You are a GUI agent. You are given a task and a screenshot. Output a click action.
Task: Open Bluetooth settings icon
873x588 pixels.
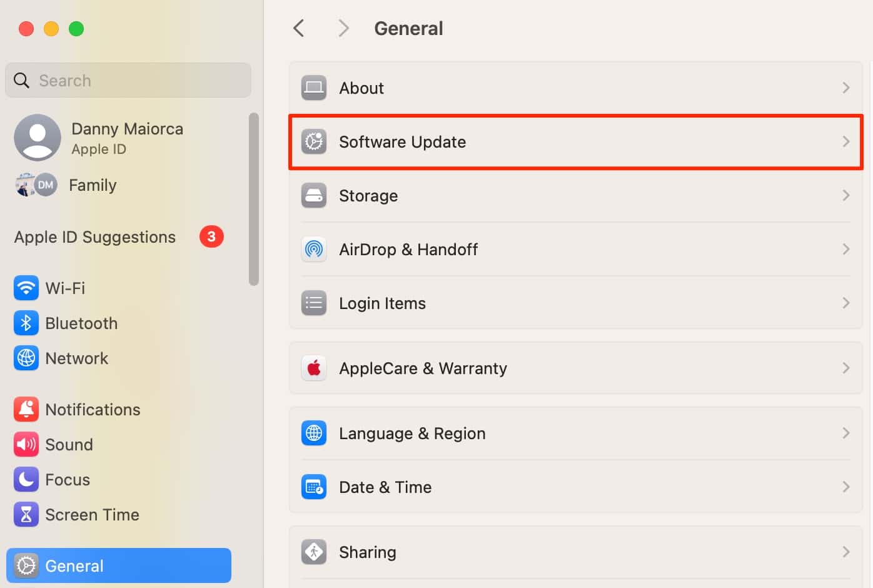point(26,323)
